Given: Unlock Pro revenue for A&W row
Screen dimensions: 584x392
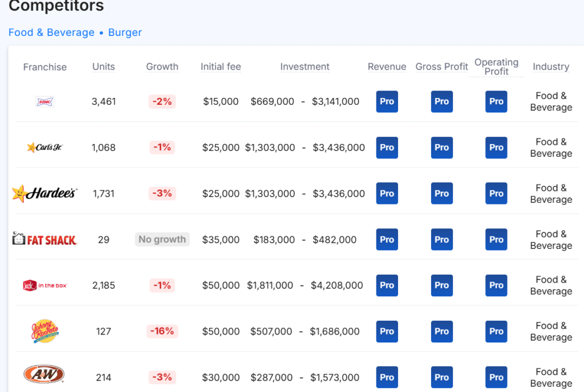Looking at the screenshot, I should click(387, 377).
